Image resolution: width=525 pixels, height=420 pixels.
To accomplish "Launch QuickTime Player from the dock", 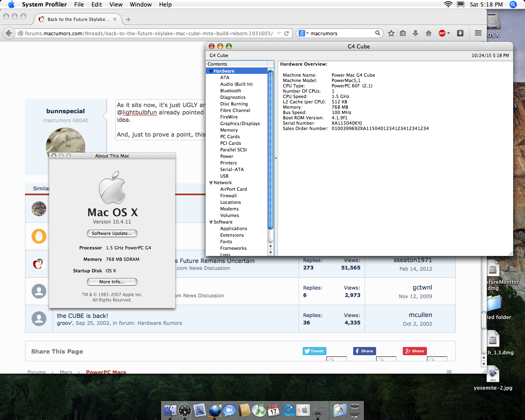I will click(x=288, y=410).
